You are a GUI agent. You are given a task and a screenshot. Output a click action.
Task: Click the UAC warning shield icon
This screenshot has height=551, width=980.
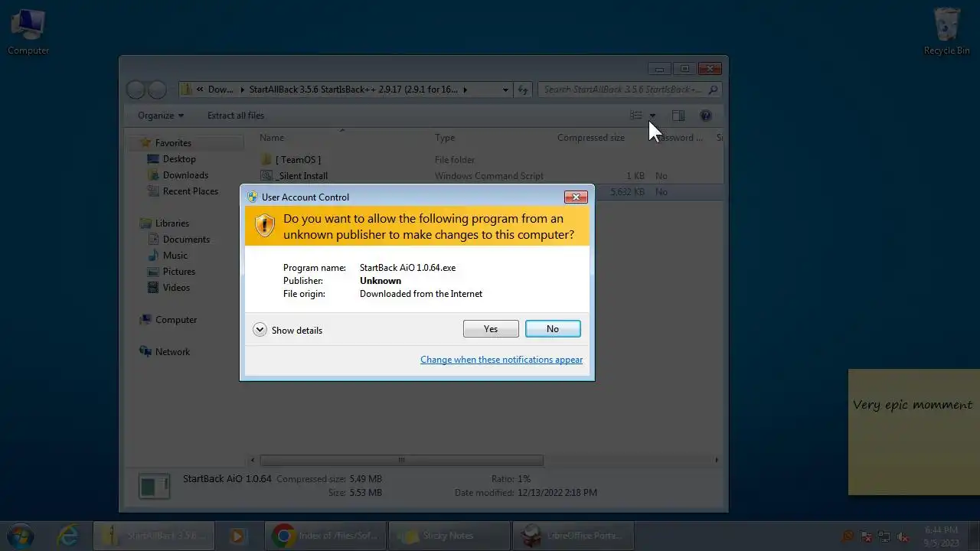[264, 226]
